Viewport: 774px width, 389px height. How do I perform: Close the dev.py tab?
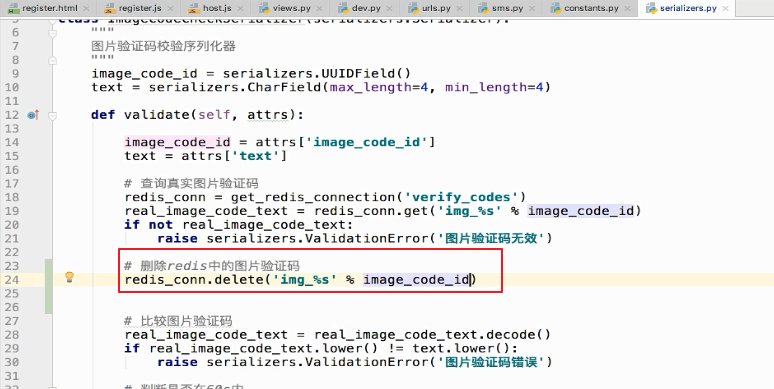(389, 9)
